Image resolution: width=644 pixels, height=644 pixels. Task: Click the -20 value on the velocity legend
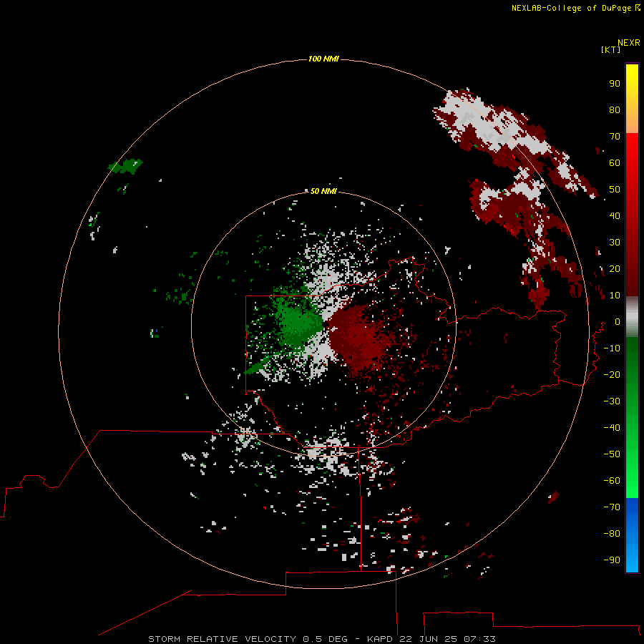click(x=612, y=375)
